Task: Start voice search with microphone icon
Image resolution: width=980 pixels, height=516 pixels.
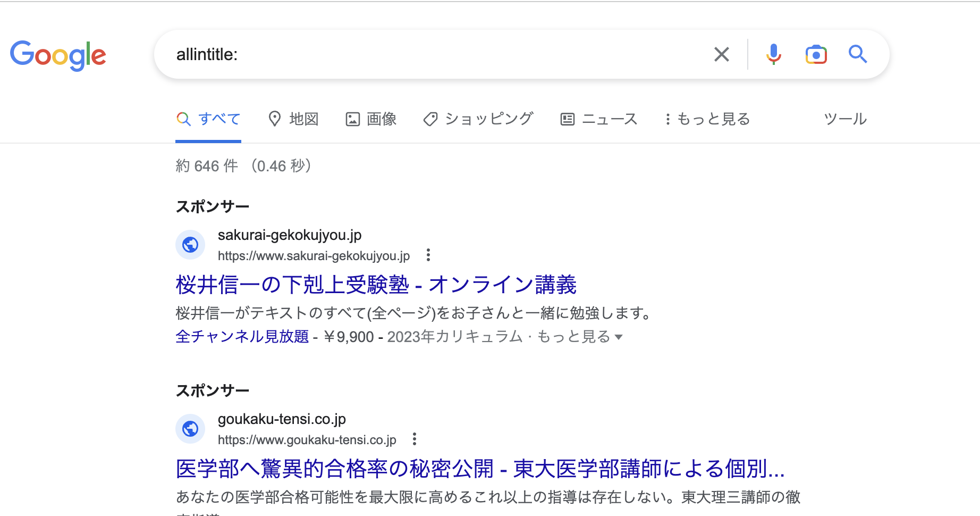Action: click(773, 54)
